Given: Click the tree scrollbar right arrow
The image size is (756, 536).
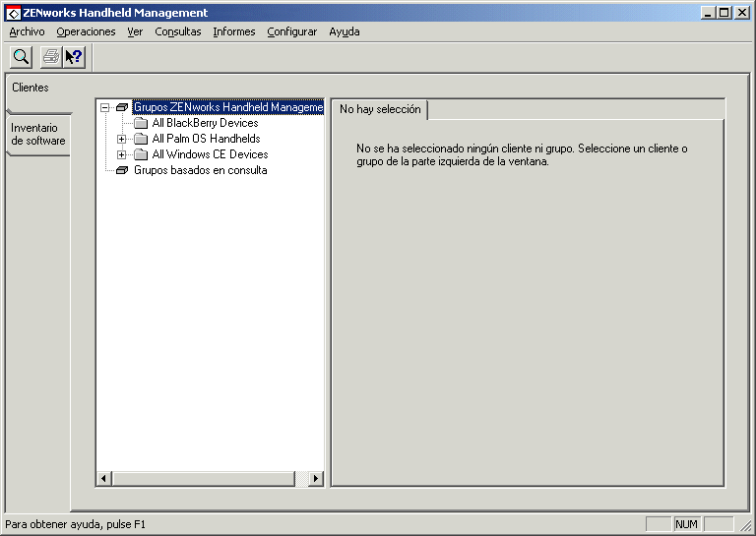Looking at the screenshot, I should point(316,479).
